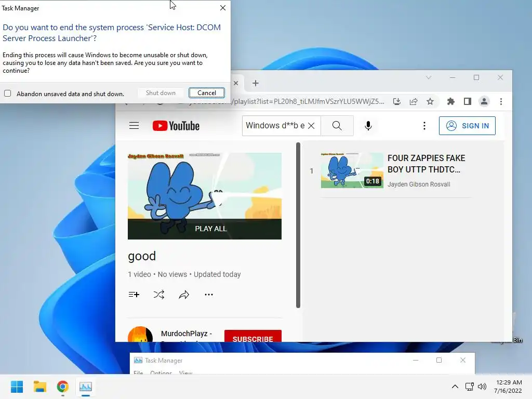Image resolution: width=532 pixels, height=399 pixels.
Task: Minimize the background Task Manager window
Action: pos(416,360)
